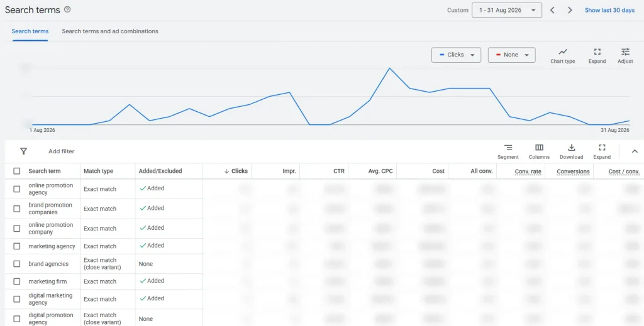Screen dimensions: 644x326
Task: Tick the brand agencies row checkbox
Action: point(17,264)
